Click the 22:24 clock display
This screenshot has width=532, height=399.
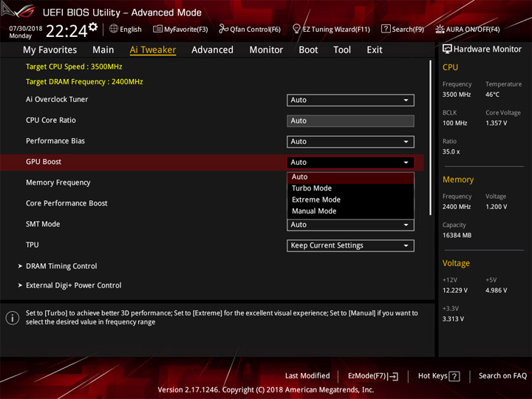[66, 31]
